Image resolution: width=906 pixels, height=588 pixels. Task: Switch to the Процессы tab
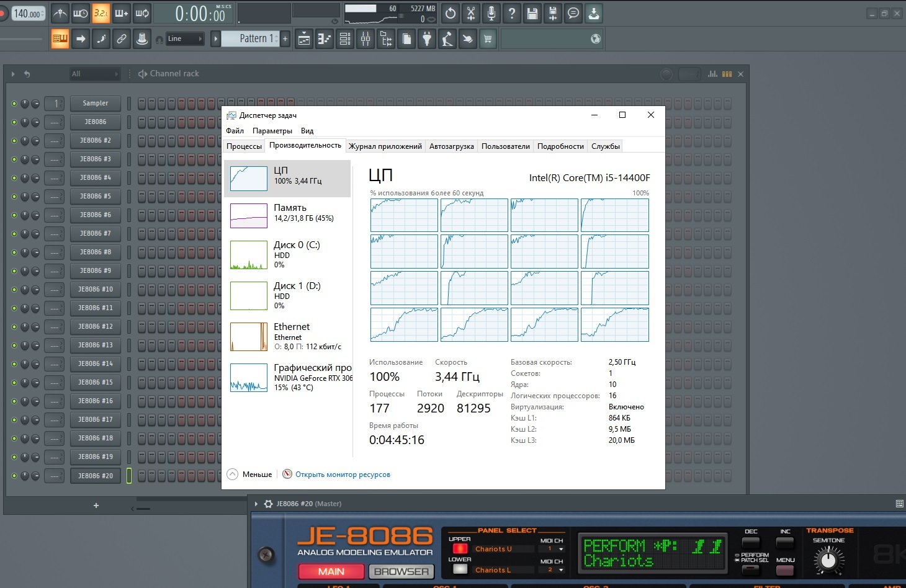pos(244,146)
